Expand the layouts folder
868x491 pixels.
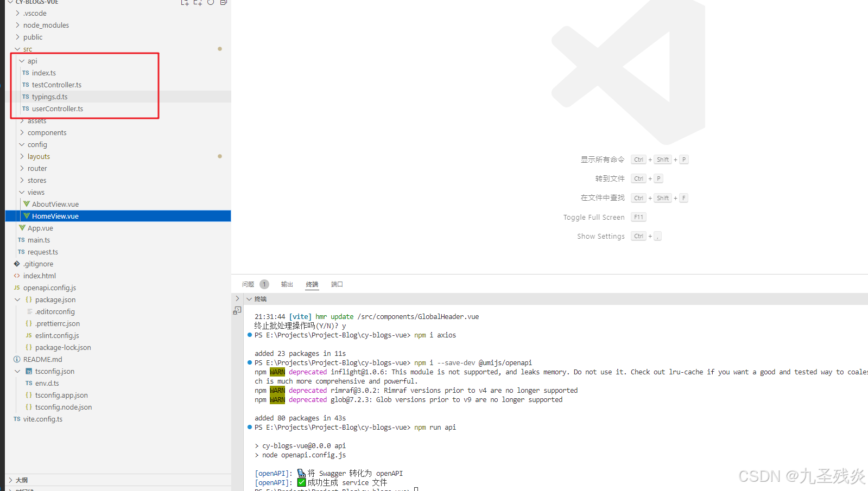pyautogui.click(x=22, y=156)
